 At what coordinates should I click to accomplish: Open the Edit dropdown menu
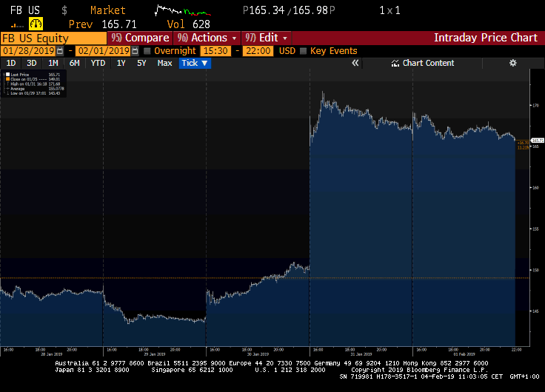coord(266,38)
